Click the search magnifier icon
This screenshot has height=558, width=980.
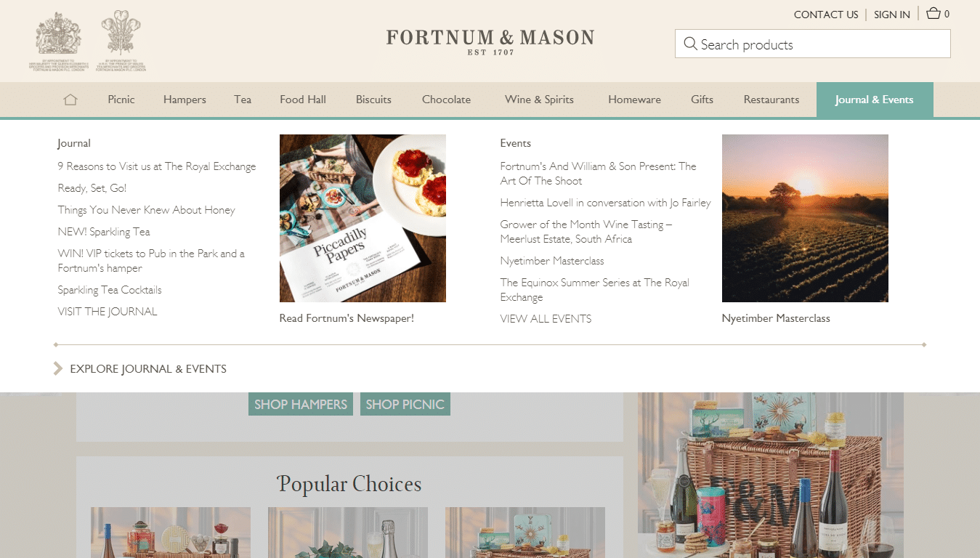[x=690, y=44]
